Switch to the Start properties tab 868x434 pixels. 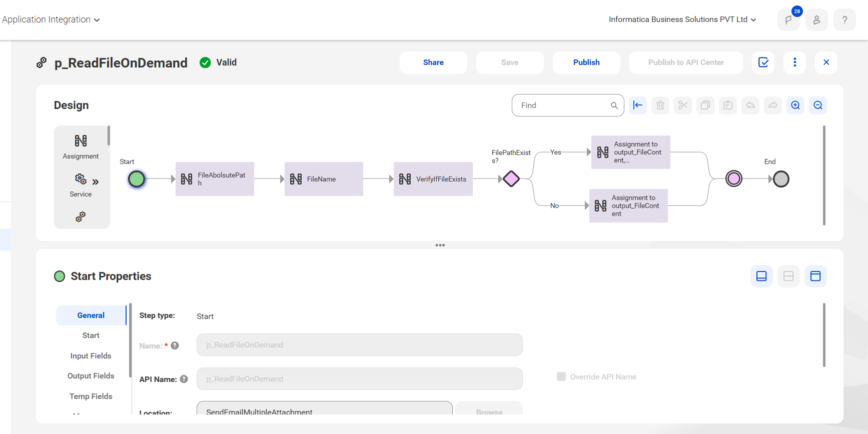[91, 335]
